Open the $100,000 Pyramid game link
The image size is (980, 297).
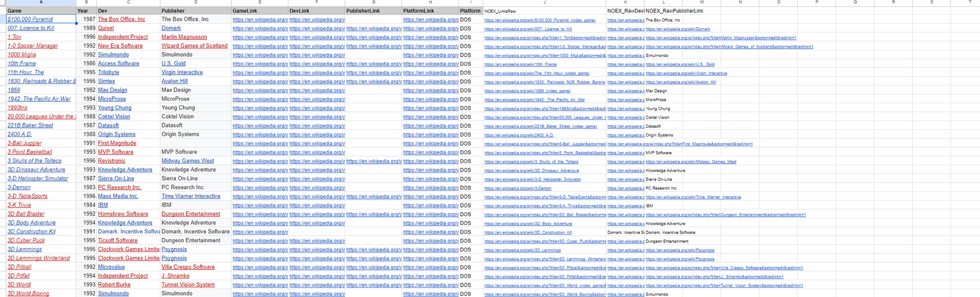[x=30, y=19]
